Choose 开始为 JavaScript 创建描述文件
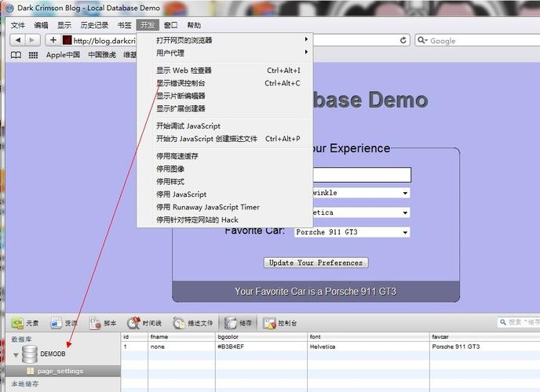540x392 pixels. [225, 139]
